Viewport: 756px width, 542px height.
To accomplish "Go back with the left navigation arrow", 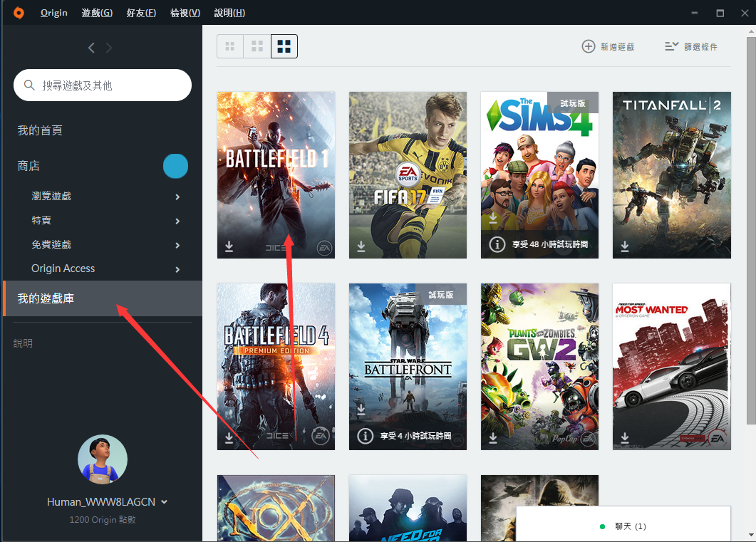I will click(91, 48).
